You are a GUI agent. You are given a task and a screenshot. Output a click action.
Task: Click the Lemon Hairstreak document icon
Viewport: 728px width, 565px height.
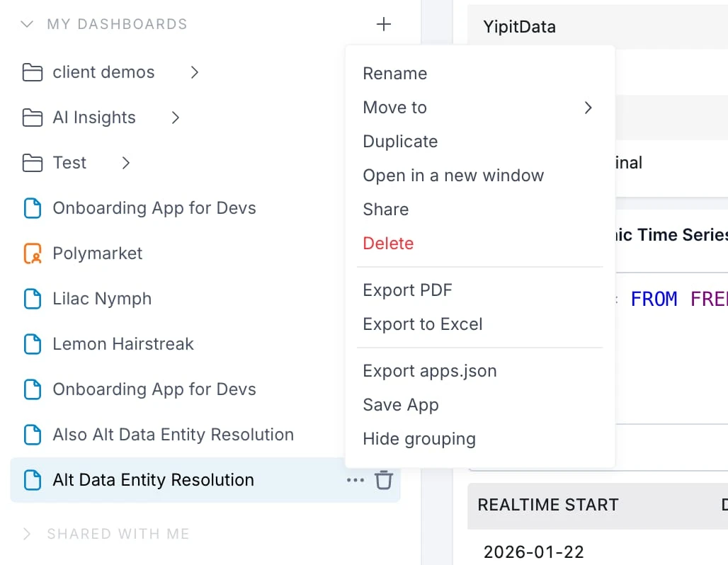[x=33, y=343]
